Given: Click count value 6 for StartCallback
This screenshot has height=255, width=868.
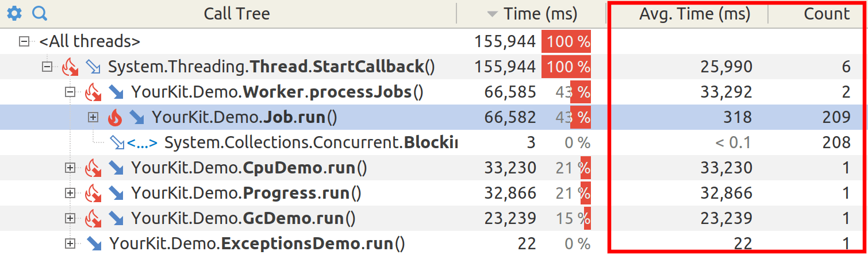Looking at the screenshot, I should click(846, 67).
